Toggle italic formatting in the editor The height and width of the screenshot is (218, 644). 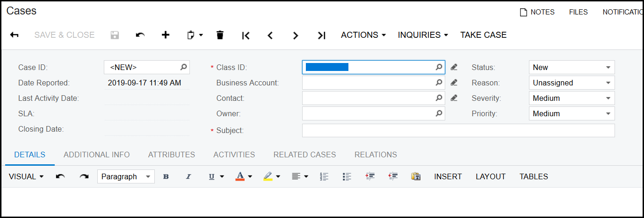click(188, 176)
